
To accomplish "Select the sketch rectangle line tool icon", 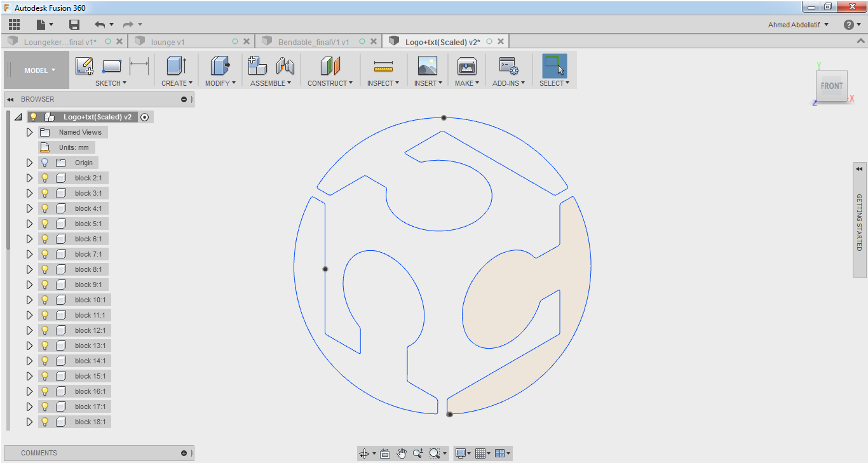I will (x=111, y=66).
